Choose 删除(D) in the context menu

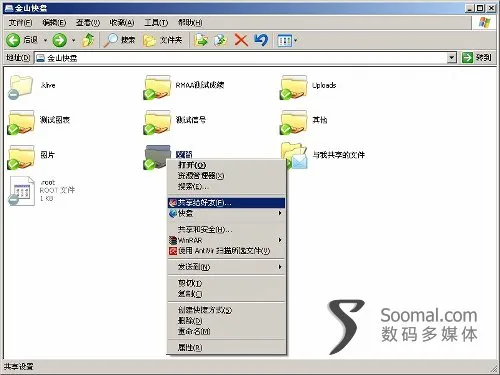point(227,321)
